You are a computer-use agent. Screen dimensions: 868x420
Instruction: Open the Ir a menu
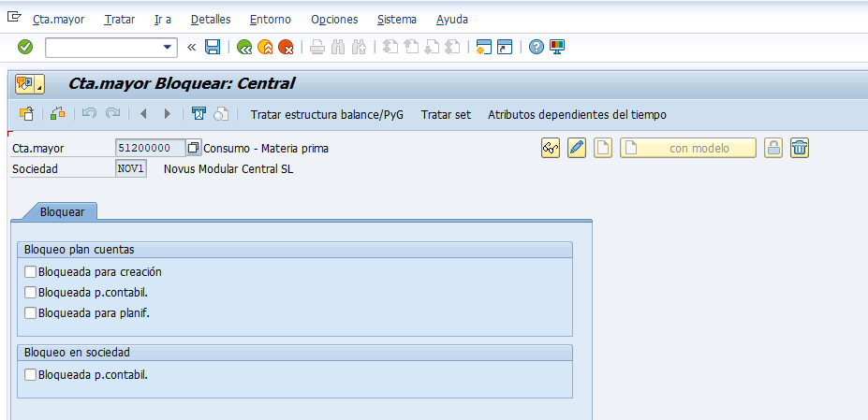pyautogui.click(x=163, y=20)
